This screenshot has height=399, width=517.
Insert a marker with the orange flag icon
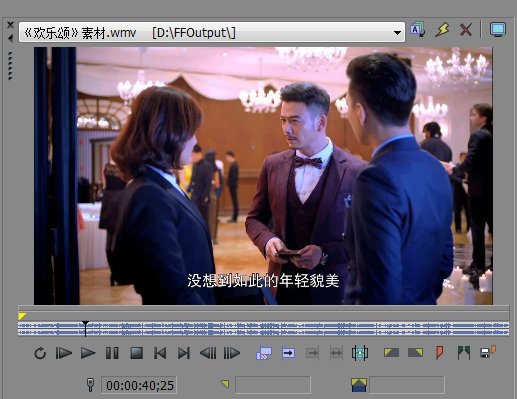(440, 353)
